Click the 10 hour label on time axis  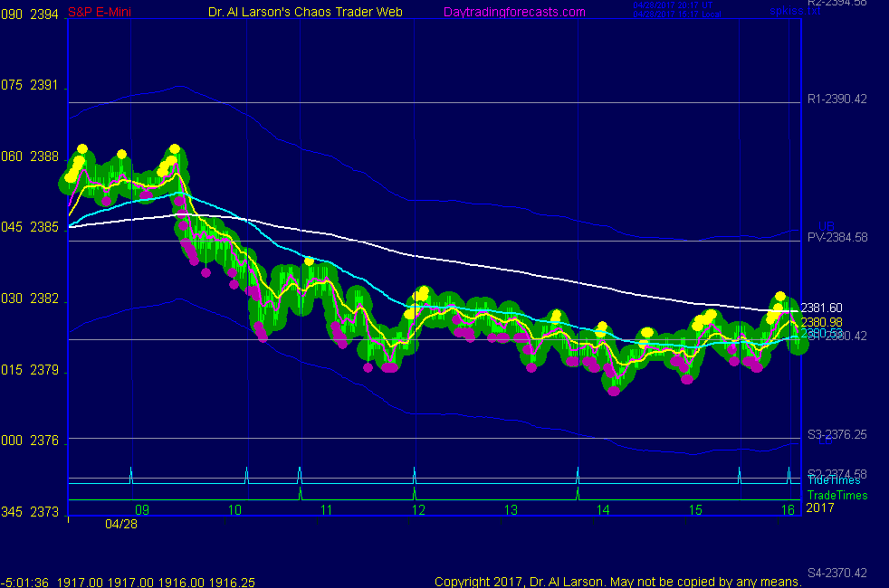[234, 510]
